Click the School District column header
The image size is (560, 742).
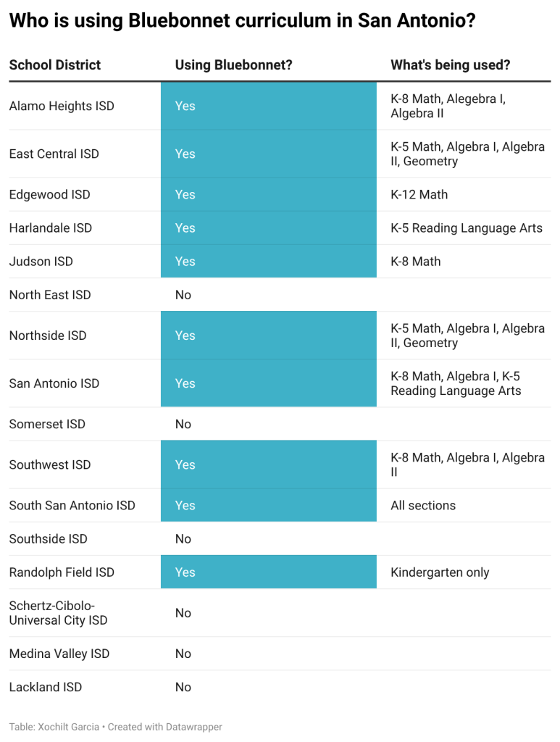pyautogui.click(x=55, y=64)
